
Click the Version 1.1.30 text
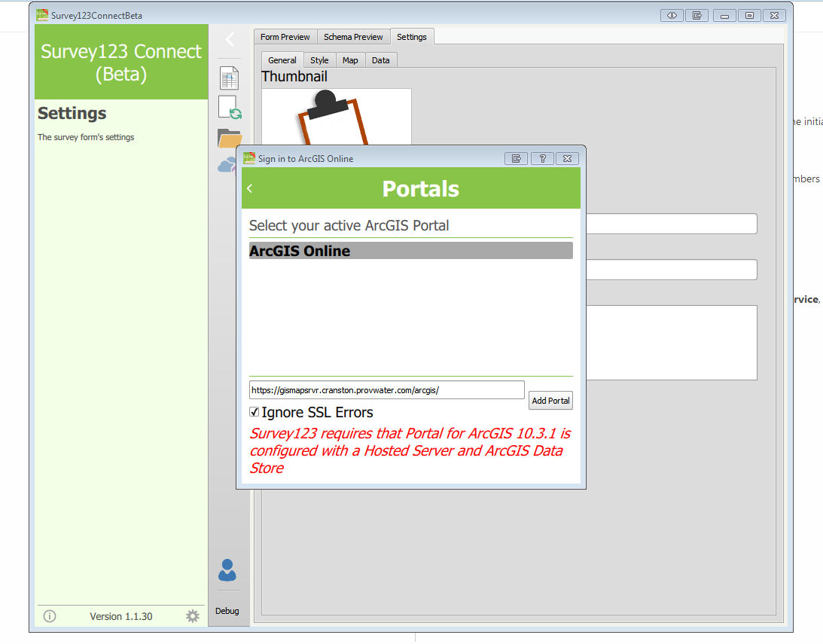(x=121, y=616)
